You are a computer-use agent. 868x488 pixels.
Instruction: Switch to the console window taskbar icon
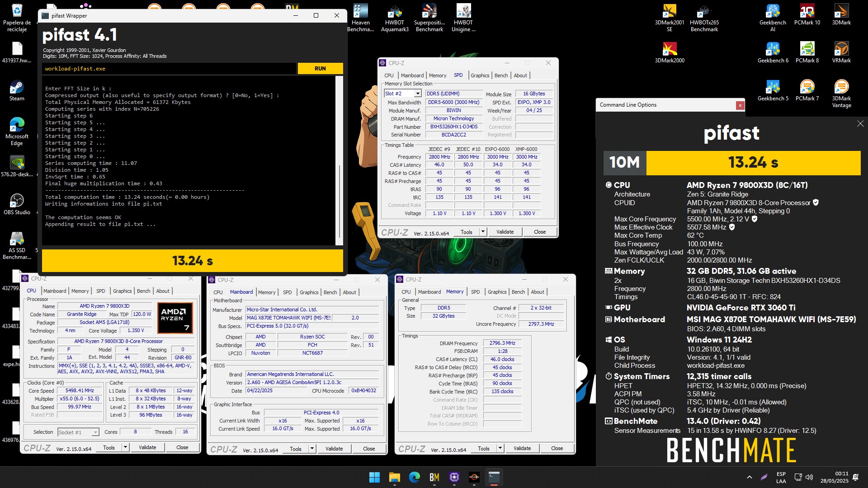point(494,477)
